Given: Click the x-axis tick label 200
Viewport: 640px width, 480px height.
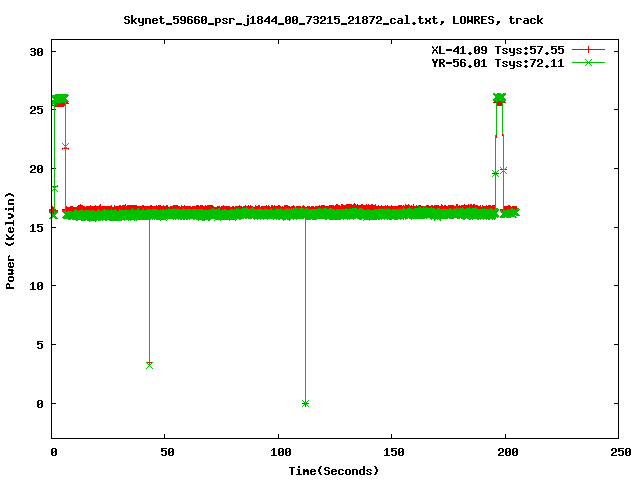Looking at the screenshot, I should tap(507, 452).
